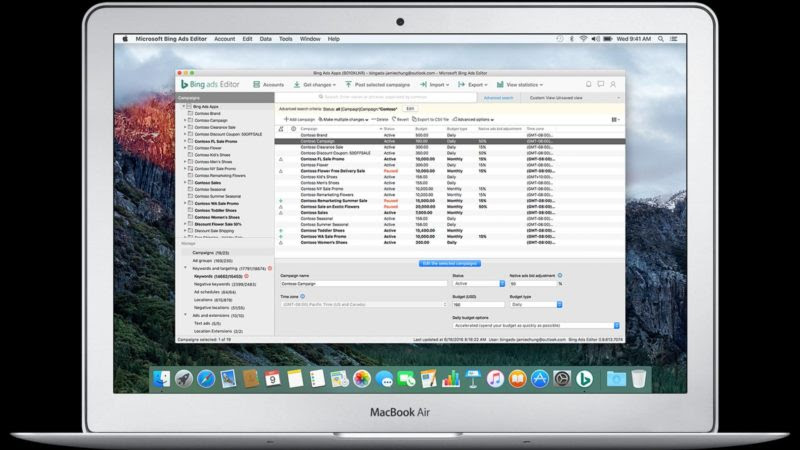The height and width of the screenshot is (450, 800).
Task: Select Campaigns in Manage panel
Action: (x=211, y=253)
